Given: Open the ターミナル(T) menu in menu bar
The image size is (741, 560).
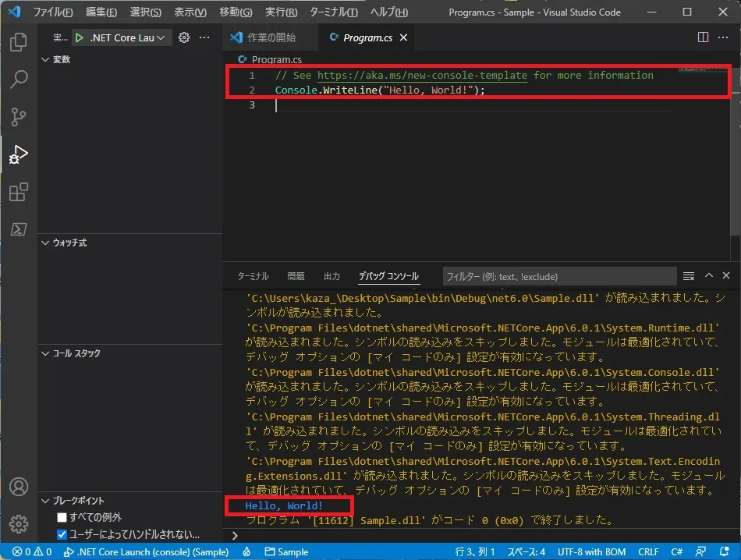Looking at the screenshot, I should pyautogui.click(x=332, y=12).
